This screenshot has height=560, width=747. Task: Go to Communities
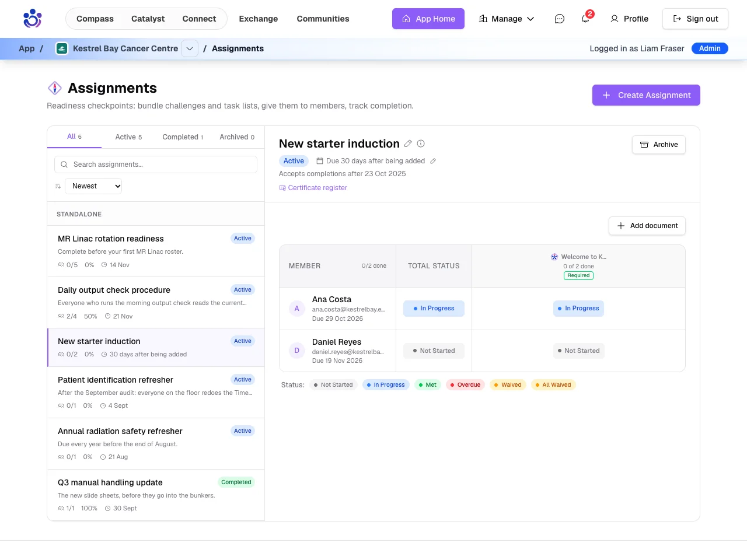pos(323,19)
